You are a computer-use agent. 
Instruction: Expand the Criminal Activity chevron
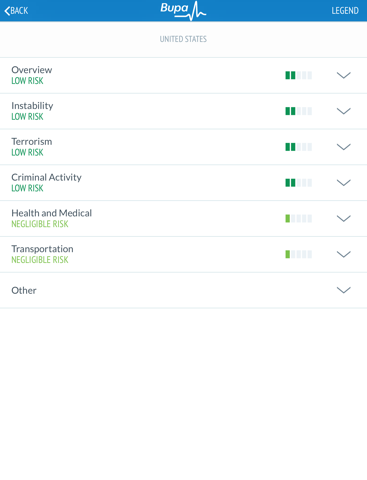(x=343, y=183)
